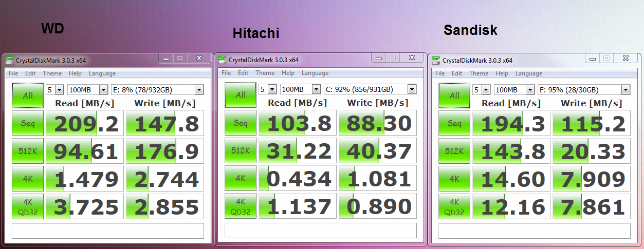The width and height of the screenshot is (644, 249).
Task: Open the Language menu in the WD window
Action: point(102,73)
